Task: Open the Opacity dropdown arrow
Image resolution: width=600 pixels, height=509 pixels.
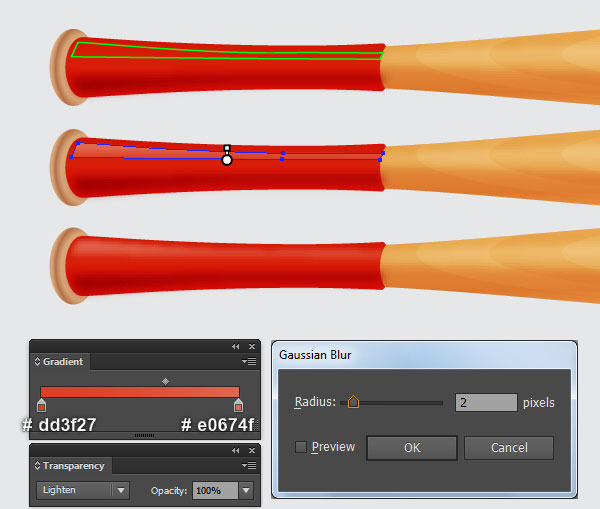Action: point(246,490)
